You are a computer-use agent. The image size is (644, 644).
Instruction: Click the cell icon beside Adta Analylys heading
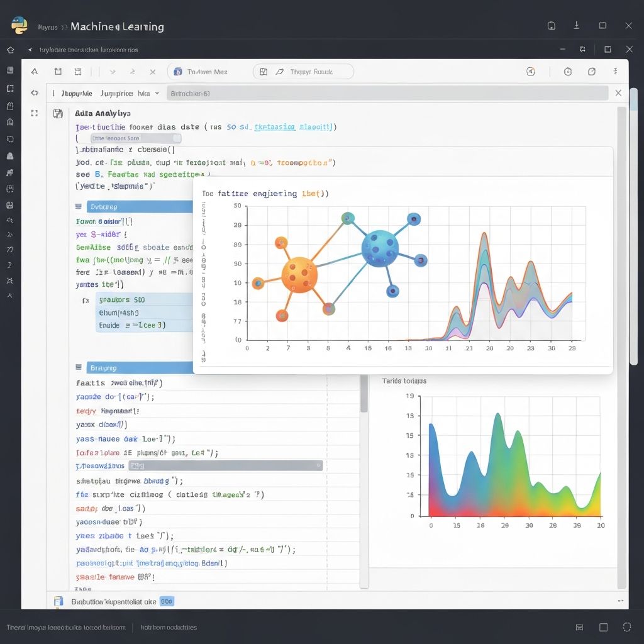coord(58,114)
